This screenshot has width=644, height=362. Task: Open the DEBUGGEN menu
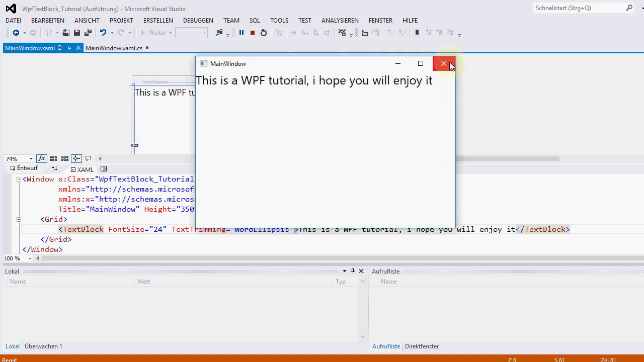tap(198, 21)
